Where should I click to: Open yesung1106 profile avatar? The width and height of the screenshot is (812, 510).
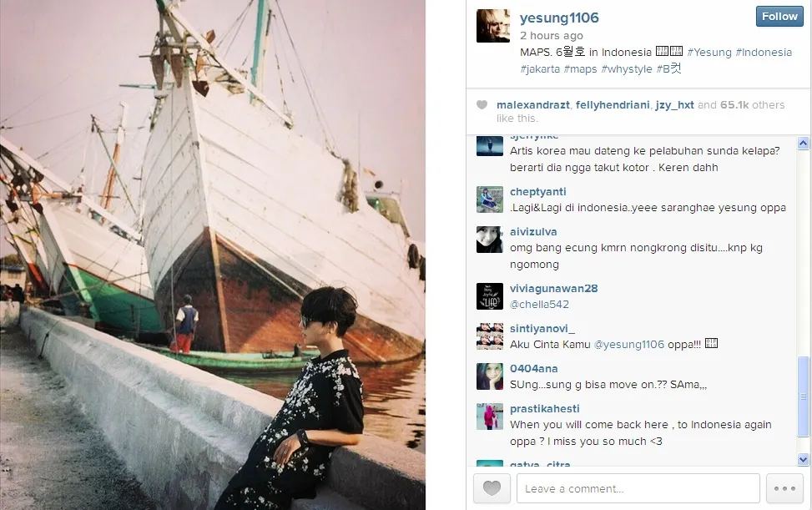pyautogui.click(x=493, y=25)
